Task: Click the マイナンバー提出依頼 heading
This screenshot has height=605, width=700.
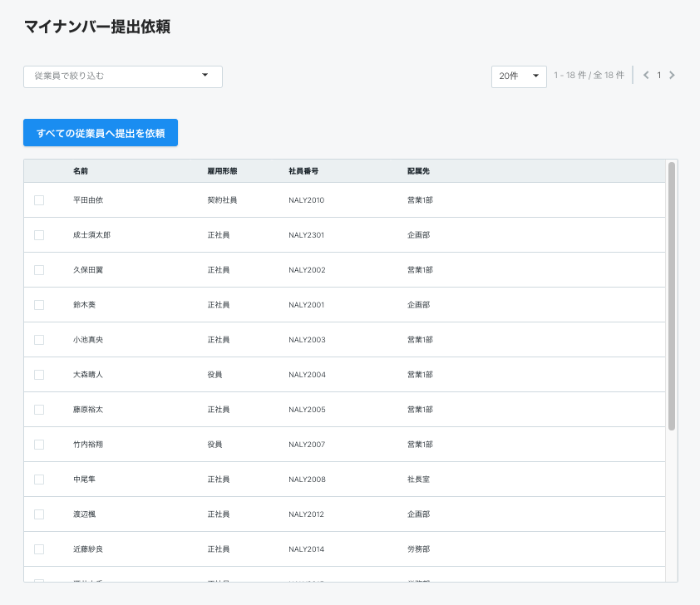Action: click(x=97, y=27)
